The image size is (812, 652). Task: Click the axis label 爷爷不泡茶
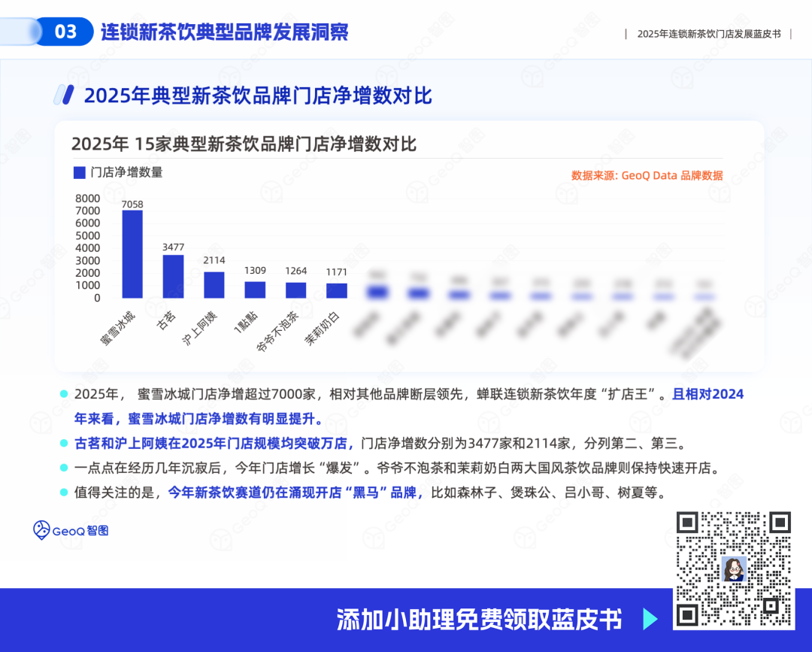click(277, 332)
